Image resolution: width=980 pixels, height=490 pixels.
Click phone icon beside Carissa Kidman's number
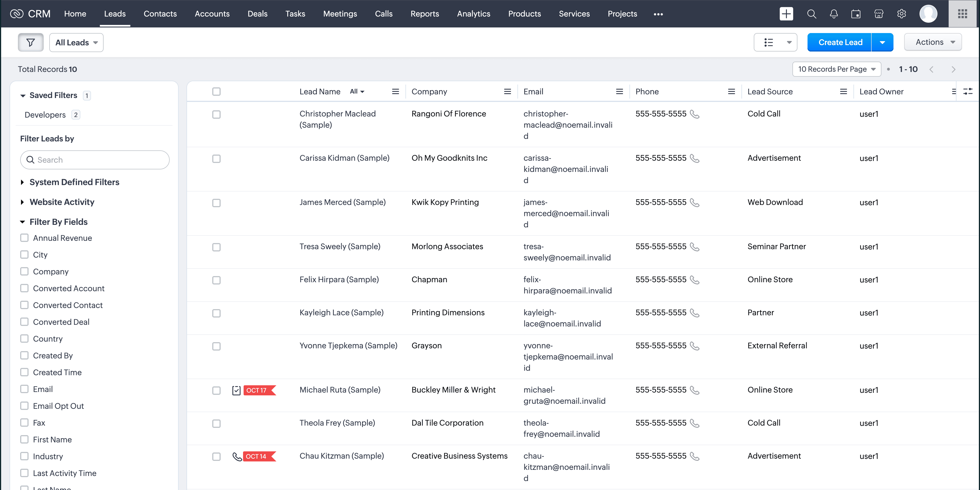pyautogui.click(x=695, y=158)
